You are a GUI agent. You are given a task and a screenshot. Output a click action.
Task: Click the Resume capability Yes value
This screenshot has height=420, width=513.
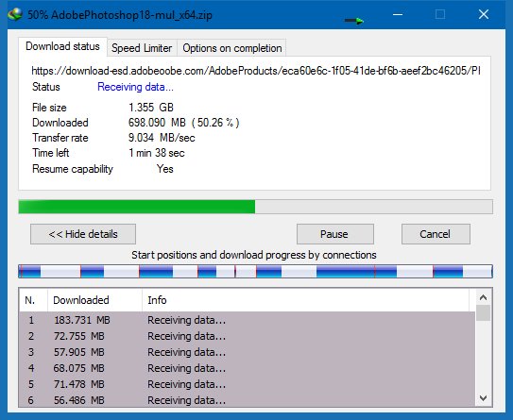click(x=165, y=169)
